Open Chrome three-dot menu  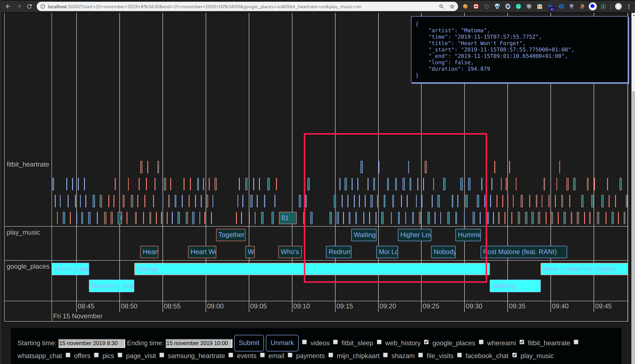(629, 6)
